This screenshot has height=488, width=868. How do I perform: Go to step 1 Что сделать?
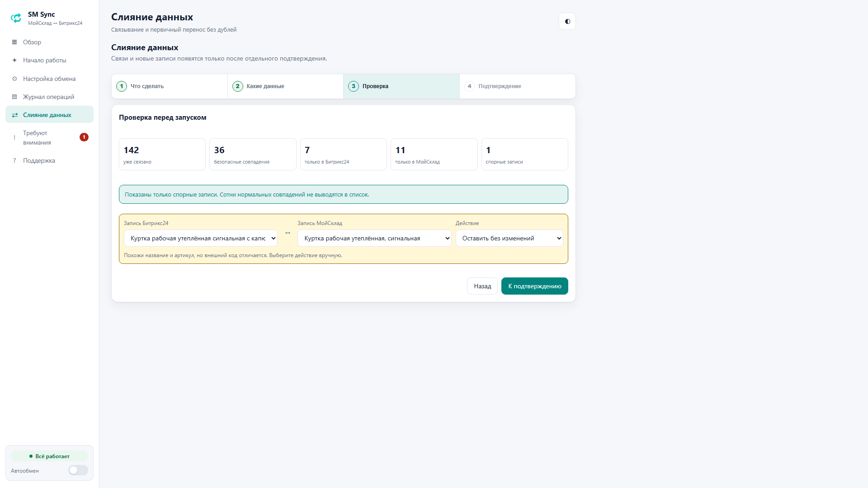[170, 86]
